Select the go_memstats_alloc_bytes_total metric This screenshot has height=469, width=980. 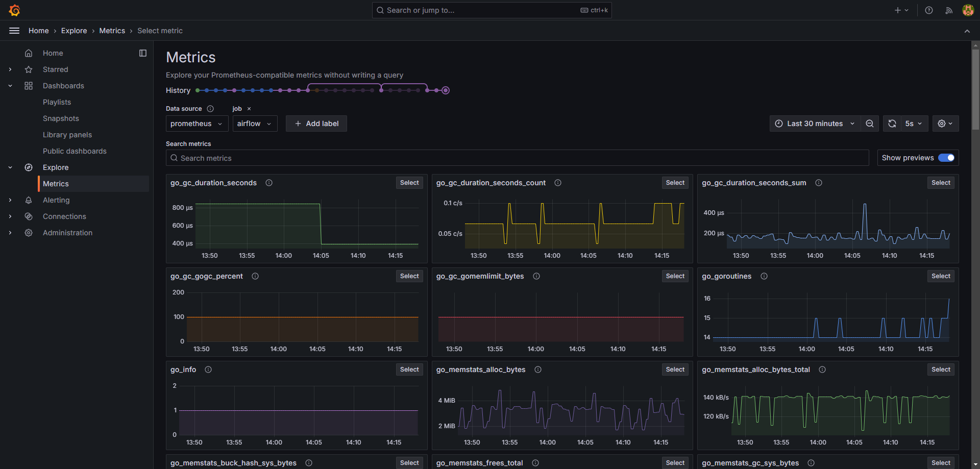[x=941, y=369]
